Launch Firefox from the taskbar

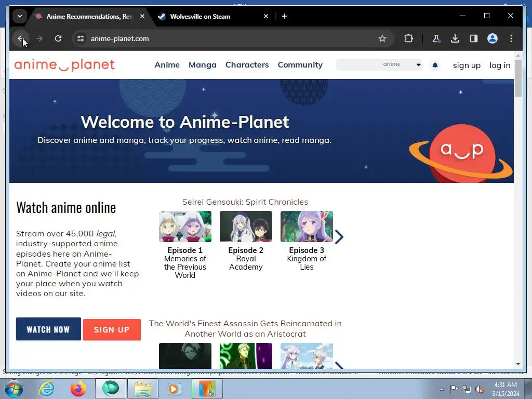(78, 389)
